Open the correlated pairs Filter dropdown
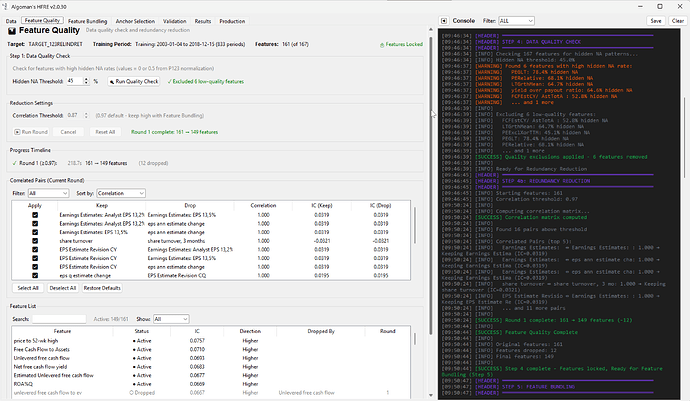 click(48, 193)
